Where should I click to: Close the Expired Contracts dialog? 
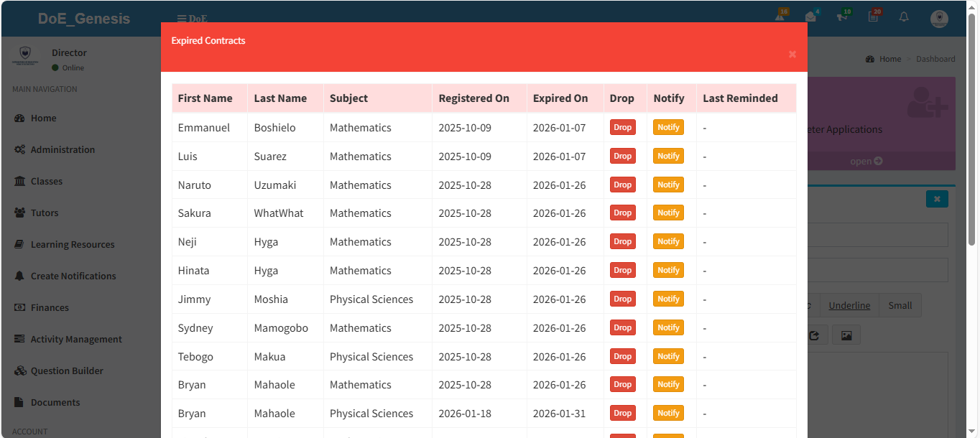click(792, 54)
